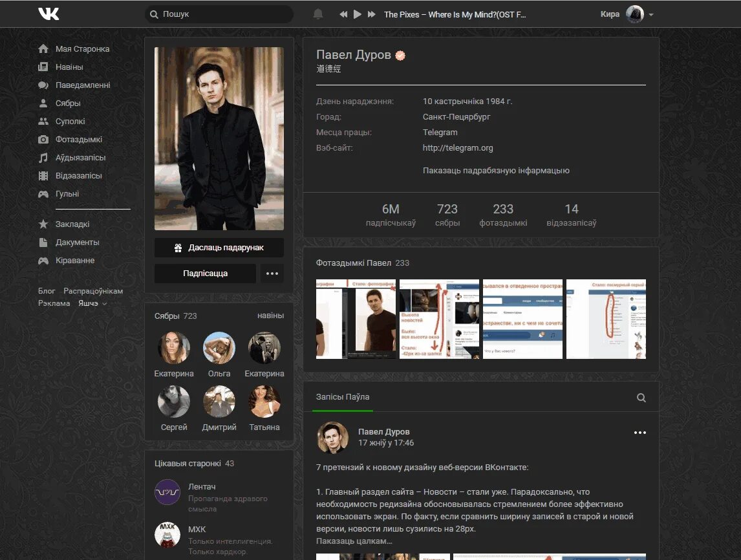
Task: Open the Навіны news icon
Action: [43, 67]
